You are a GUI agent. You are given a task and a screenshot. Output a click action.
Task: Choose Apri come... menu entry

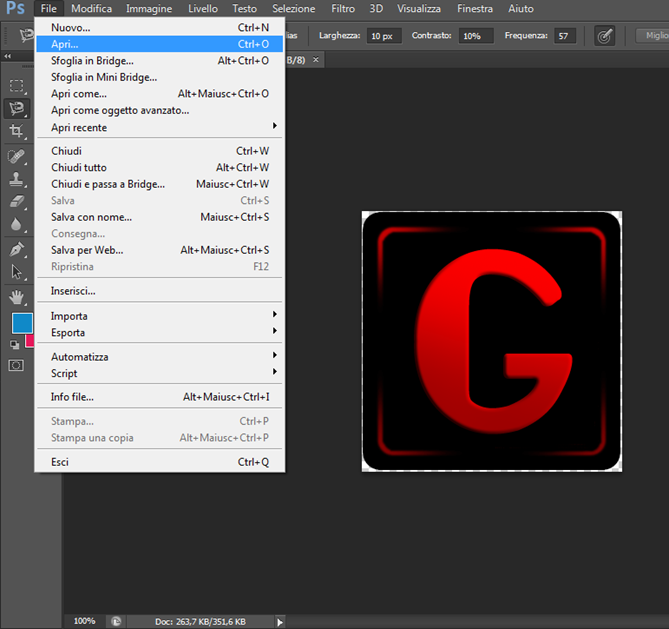tap(159, 93)
